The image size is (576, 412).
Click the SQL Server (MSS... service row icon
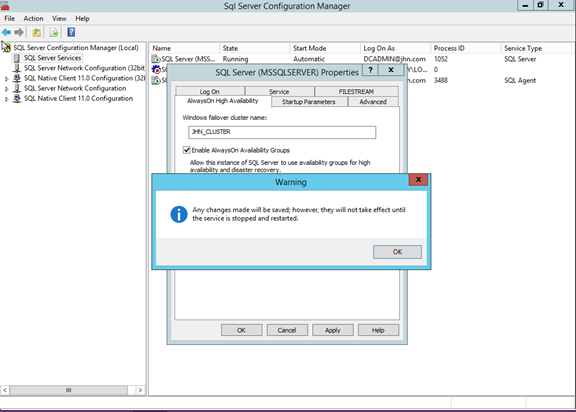tap(156, 59)
